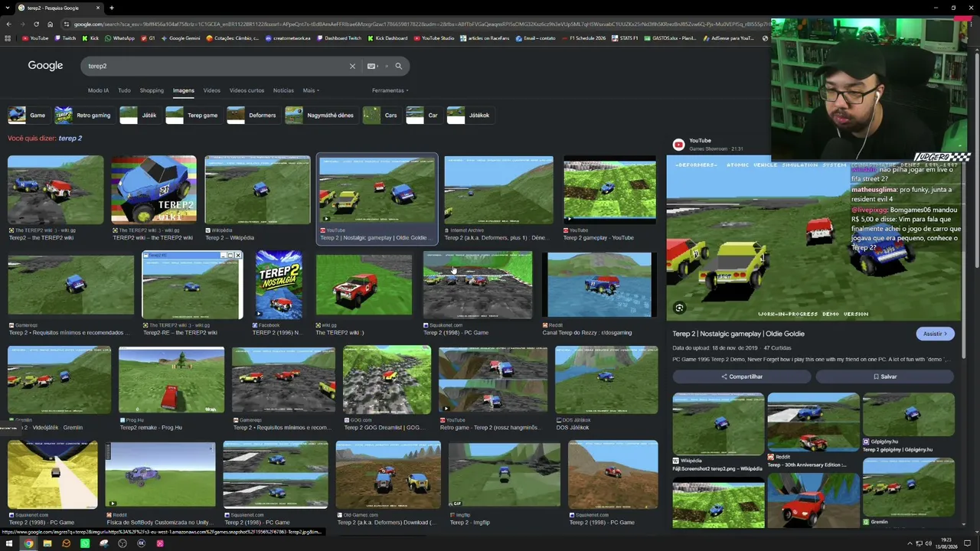Screen dimensions: 980x551
Task: Open WhatsApp from the taskbar
Action: (85, 543)
